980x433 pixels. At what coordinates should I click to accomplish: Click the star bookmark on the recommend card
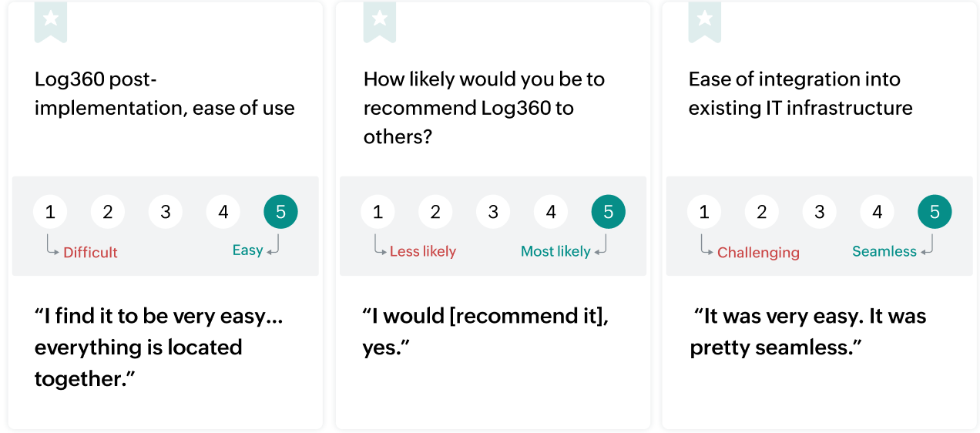[379, 19]
